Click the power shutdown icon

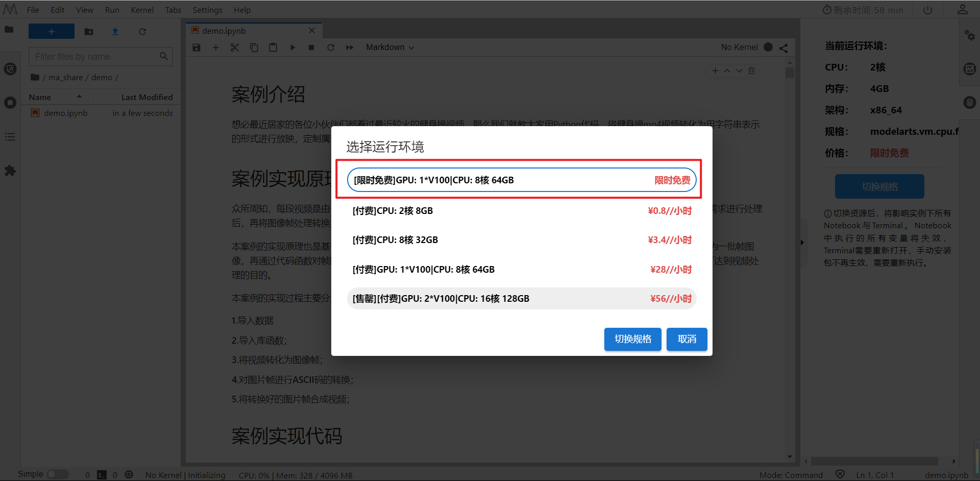[x=928, y=10]
